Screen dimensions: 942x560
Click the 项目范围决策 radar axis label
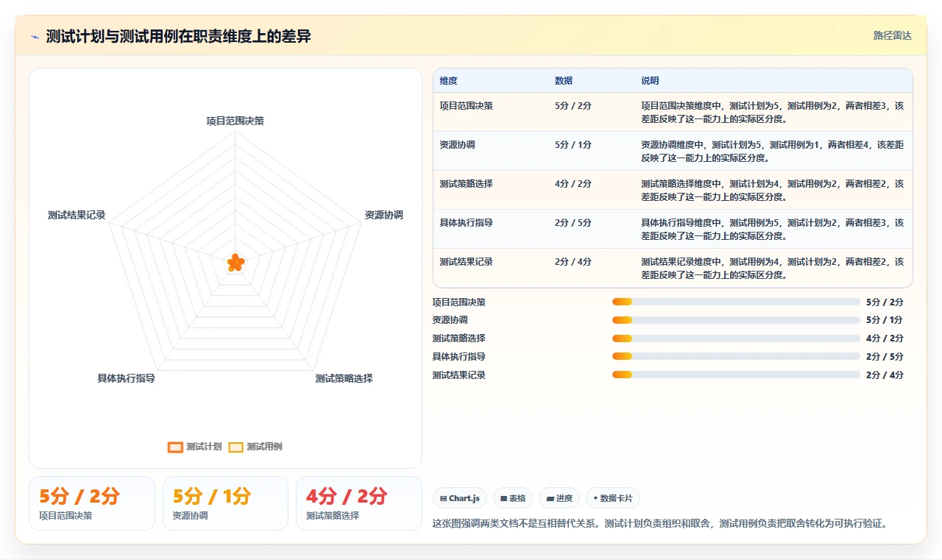[x=235, y=121]
